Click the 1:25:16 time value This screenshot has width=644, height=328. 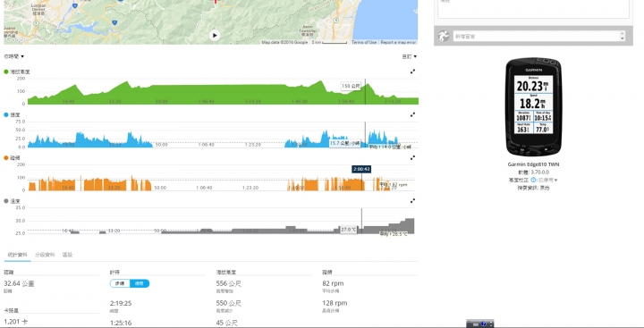tap(121, 323)
